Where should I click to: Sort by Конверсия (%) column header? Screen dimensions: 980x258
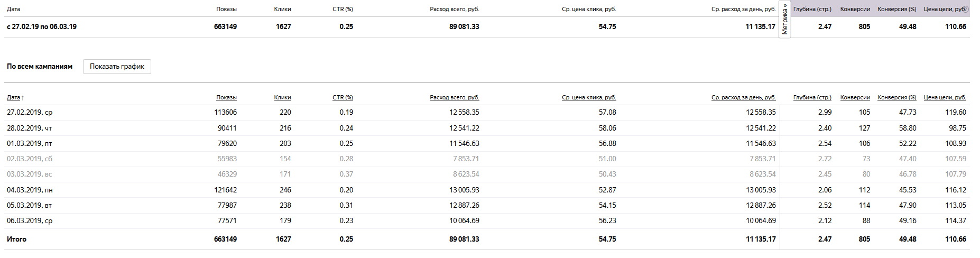tap(897, 97)
